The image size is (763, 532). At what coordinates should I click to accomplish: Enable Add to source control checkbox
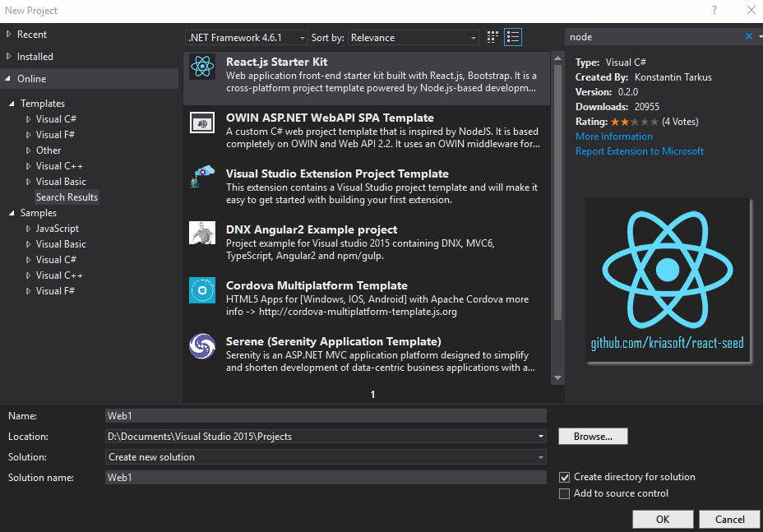pos(565,493)
